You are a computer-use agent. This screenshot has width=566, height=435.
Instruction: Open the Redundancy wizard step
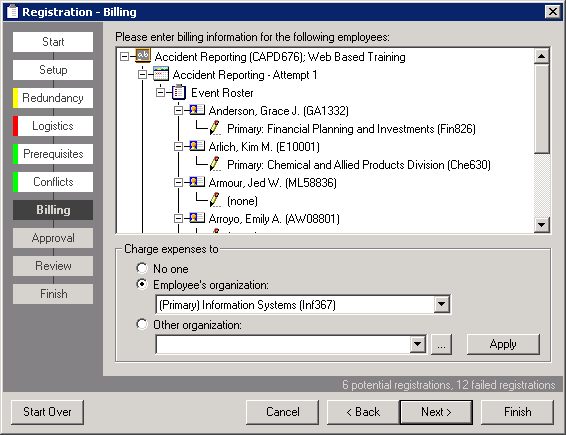click(53, 98)
